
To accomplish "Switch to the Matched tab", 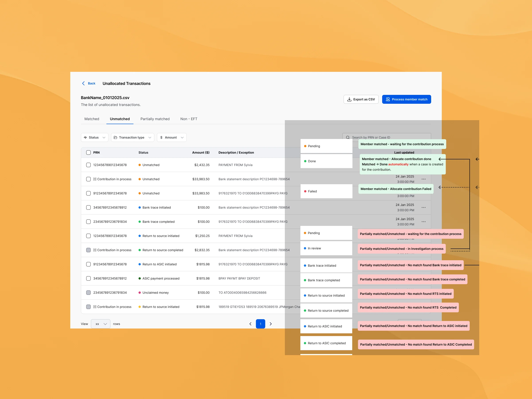I will point(92,119).
